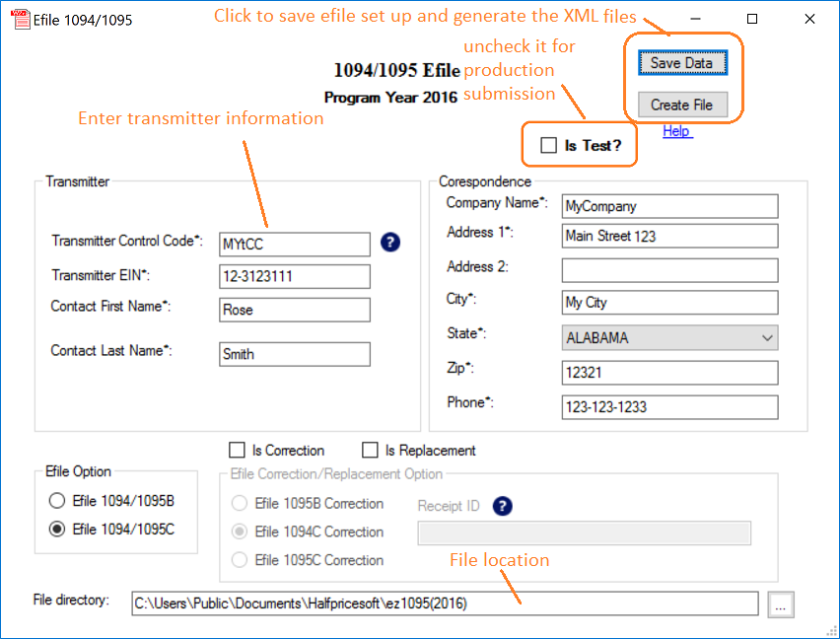Choose Efile 1095C Correction radio button
Image resolution: width=840 pixels, height=639 pixels.
[239, 560]
